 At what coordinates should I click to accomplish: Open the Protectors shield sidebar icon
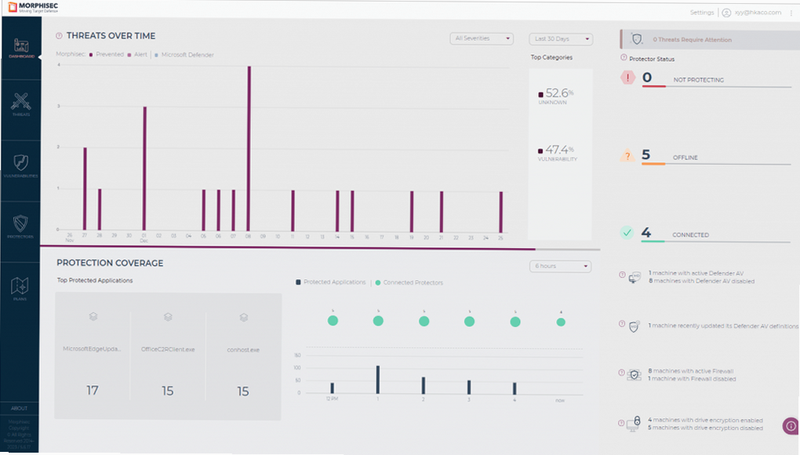click(x=20, y=225)
